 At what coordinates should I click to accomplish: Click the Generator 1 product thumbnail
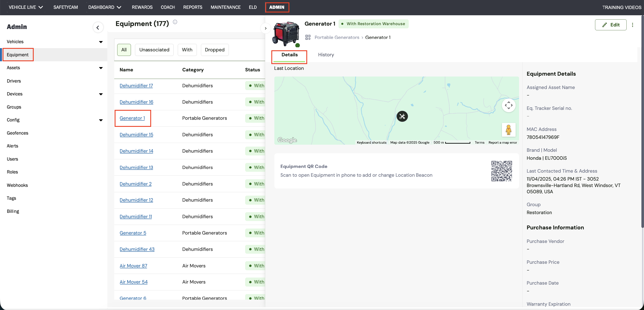(x=286, y=34)
